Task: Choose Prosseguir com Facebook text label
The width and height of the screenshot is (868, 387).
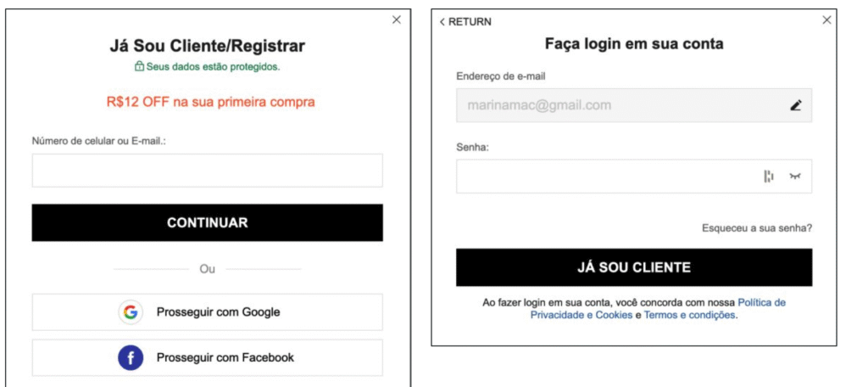Action: 225,357
